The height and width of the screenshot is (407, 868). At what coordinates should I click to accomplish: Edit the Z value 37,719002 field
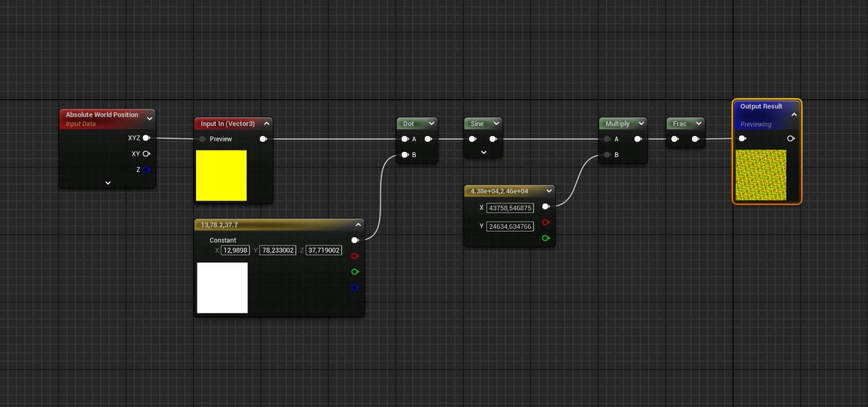click(x=324, y=251)
